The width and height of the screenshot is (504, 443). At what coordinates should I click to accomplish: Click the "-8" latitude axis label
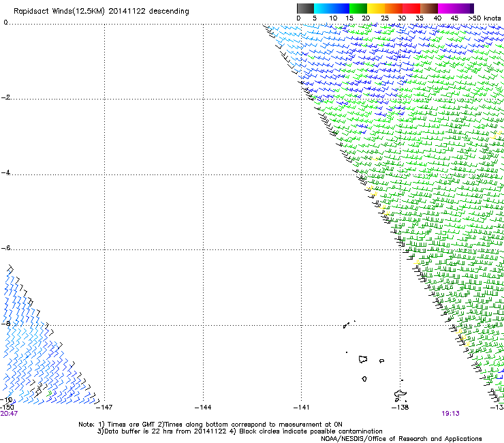pyautogui.click(x=5, y=324)
